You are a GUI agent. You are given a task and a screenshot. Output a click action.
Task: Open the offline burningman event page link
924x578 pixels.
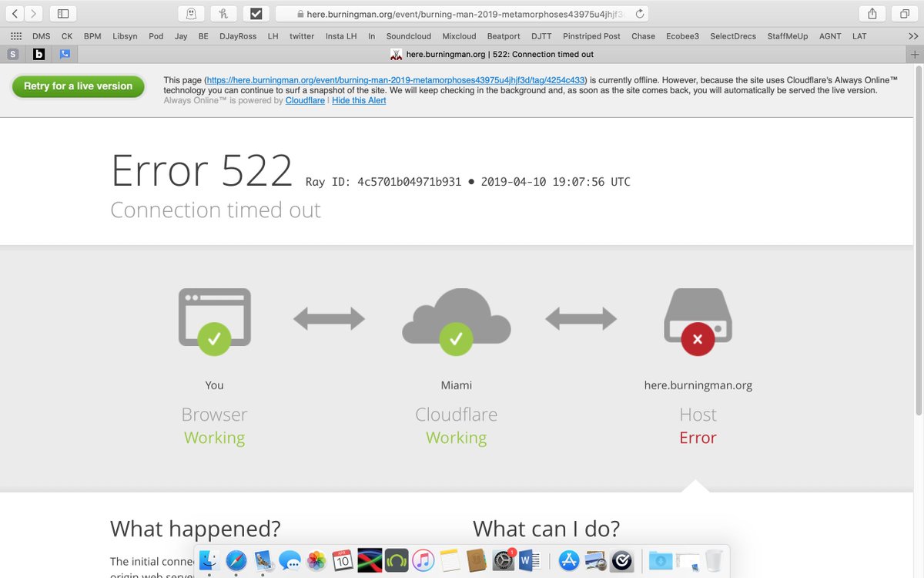(x=397, y=80)
